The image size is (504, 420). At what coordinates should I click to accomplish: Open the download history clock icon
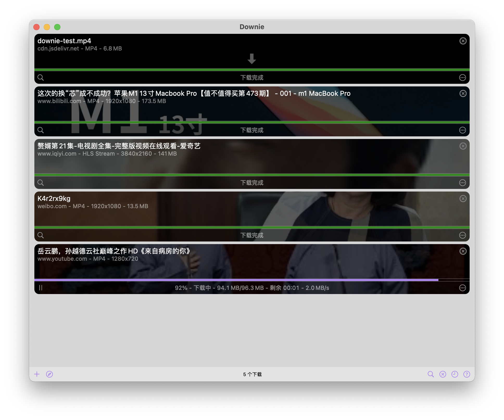455,374
